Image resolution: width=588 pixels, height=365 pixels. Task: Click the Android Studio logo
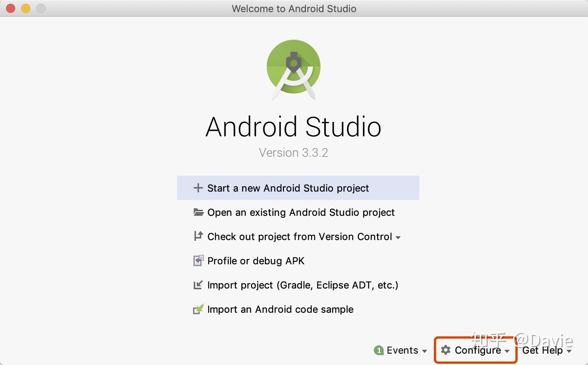294,70
